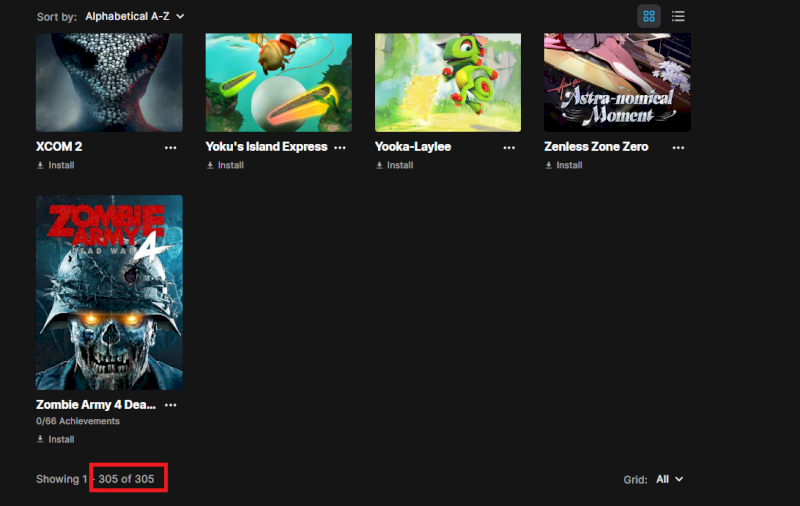
Task: Install Zombie Army 4 Dead War
Action: point(56,439)
